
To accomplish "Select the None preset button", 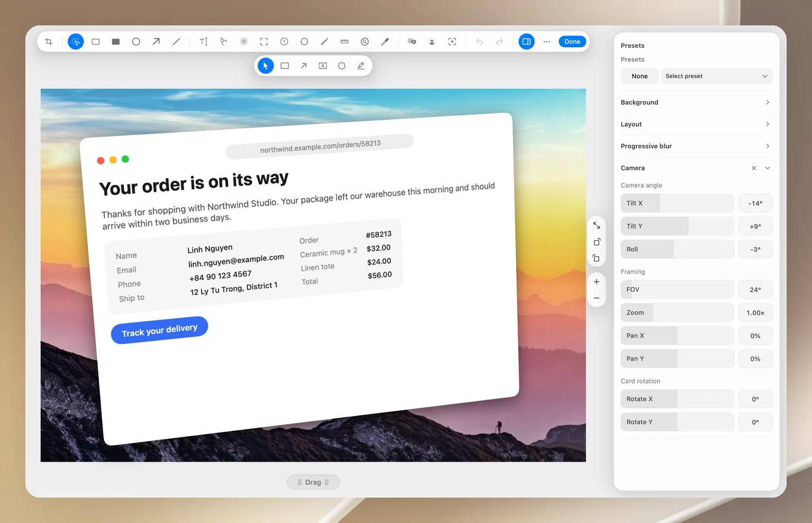I will pyautogui.click(x=639, y=76).
